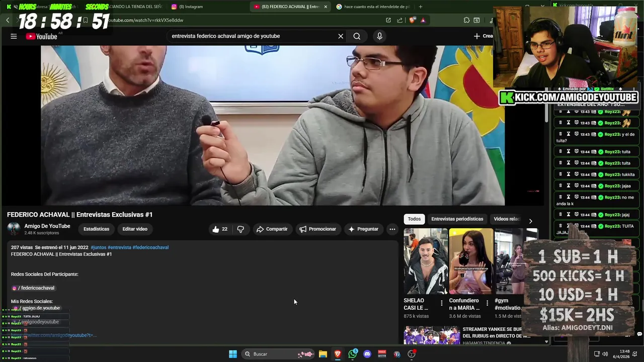Select Entrevistas periodísticas filter chip
The height and width of the screenshot is (362, 644).
457,219
